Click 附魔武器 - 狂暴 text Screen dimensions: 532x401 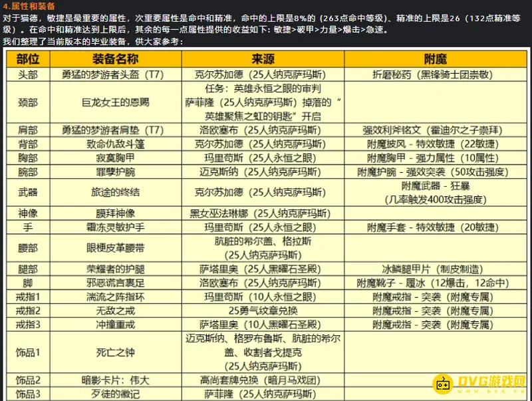tap(436, 186)
